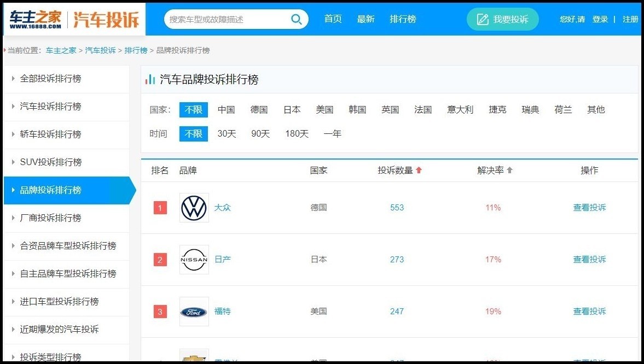Viewport: 644px width, 364px height.
Task: Set time filter to 一年
Action: (332, 134)
